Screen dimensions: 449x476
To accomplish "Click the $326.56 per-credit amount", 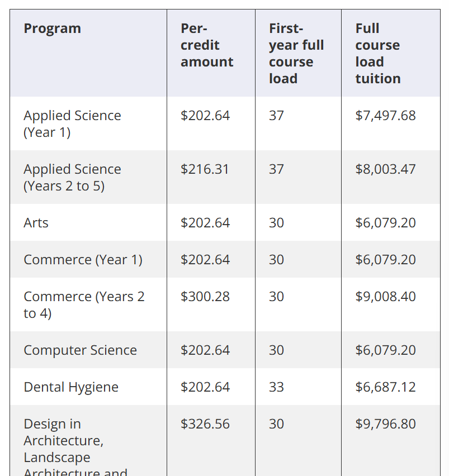I will (205, 424).
